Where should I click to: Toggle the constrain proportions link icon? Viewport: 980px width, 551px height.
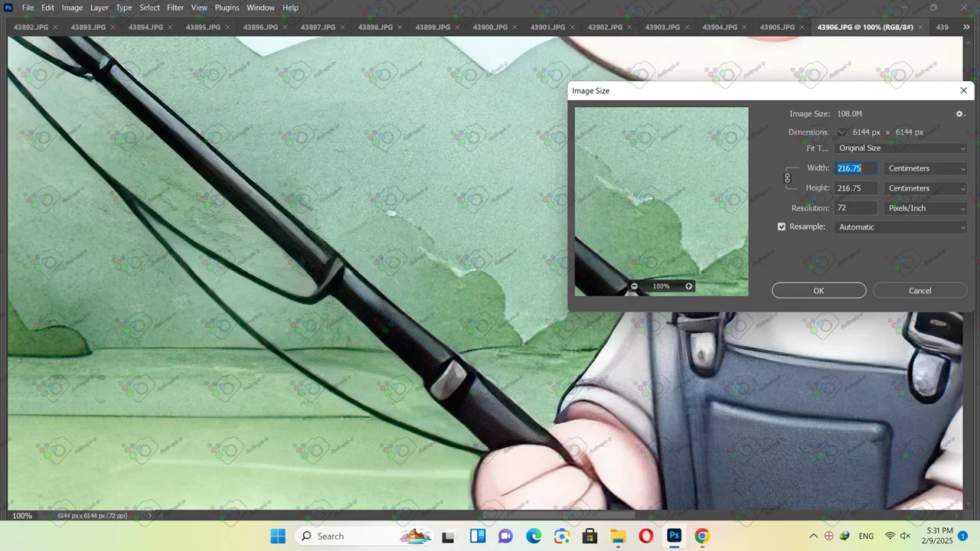click(787, 178)
